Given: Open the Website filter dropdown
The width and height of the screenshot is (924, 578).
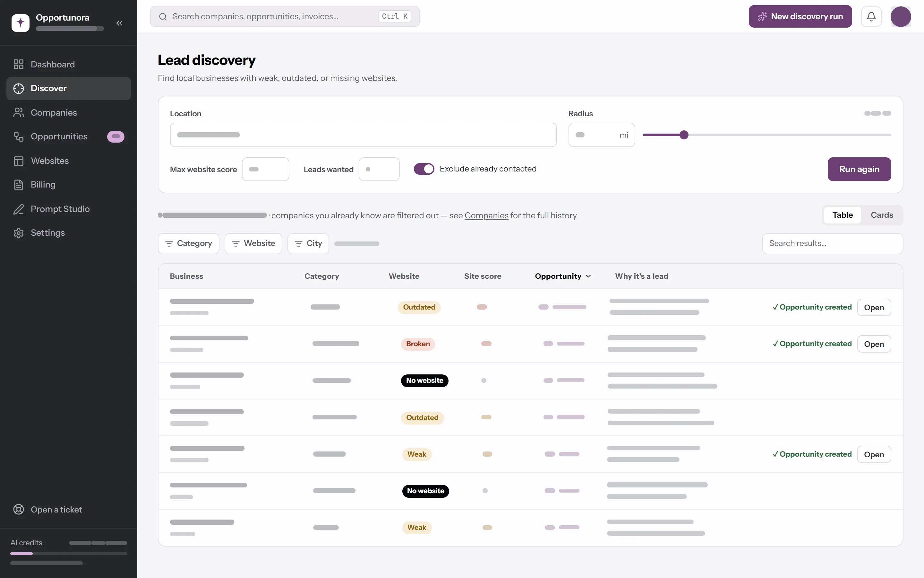Looking at the screenshot, I should pyautogui.click(x=253, y=243).
